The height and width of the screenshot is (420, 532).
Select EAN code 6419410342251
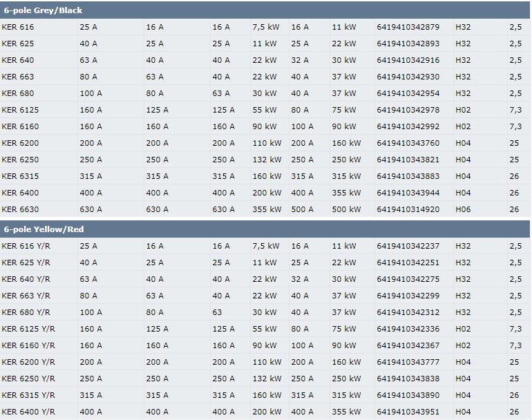(x=408, y=262)
